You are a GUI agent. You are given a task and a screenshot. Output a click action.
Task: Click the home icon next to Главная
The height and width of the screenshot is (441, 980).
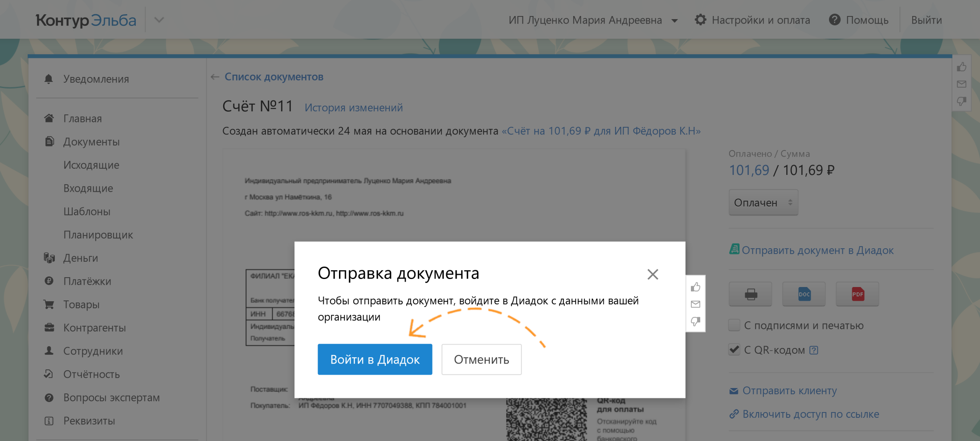pyautogui.click(x=49, y=118)
